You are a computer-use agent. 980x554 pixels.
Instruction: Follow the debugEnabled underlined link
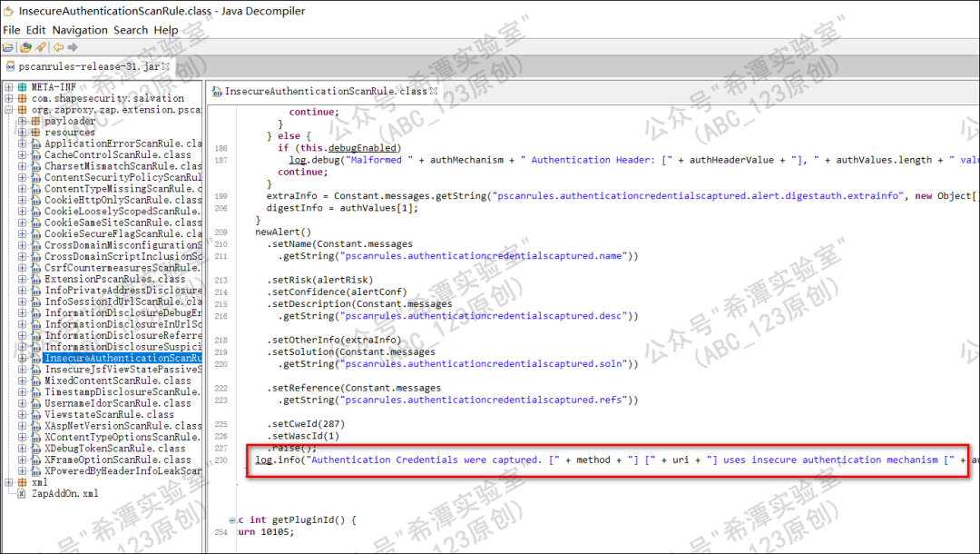[x=362, y=148]
